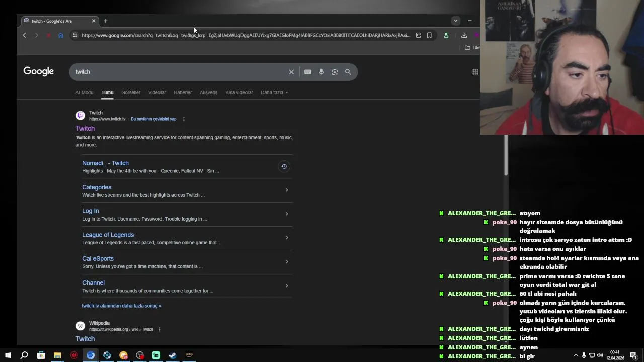The width and height of the screenshot is (644, 362).
Task: Open the Cal eSports sitelink
Action: click(x=98, y=259)
